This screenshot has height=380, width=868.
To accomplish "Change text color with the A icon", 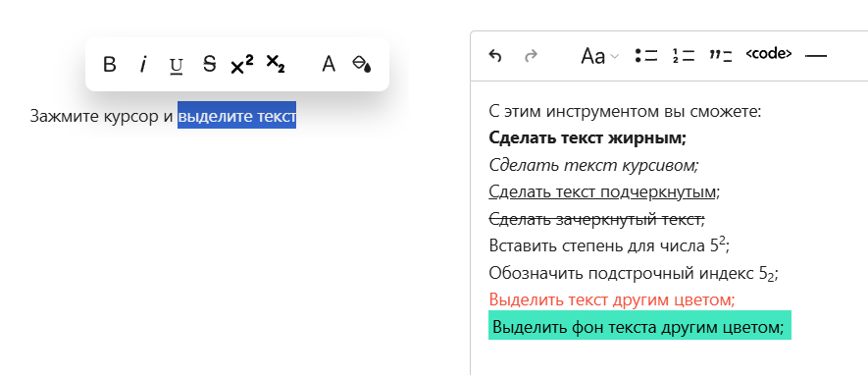I will click(x=329, y=64).
